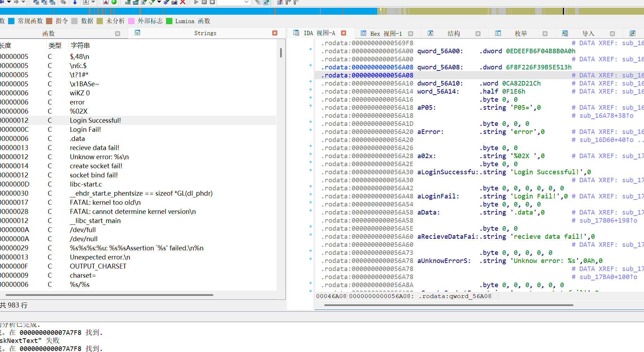Click the blue 常规函数 legend swatch

11,21
